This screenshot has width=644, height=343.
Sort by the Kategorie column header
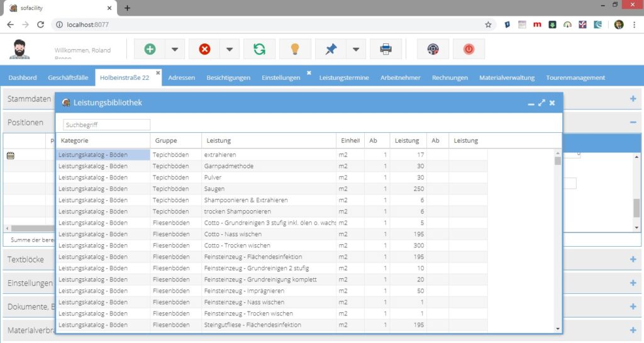[74, 140]
